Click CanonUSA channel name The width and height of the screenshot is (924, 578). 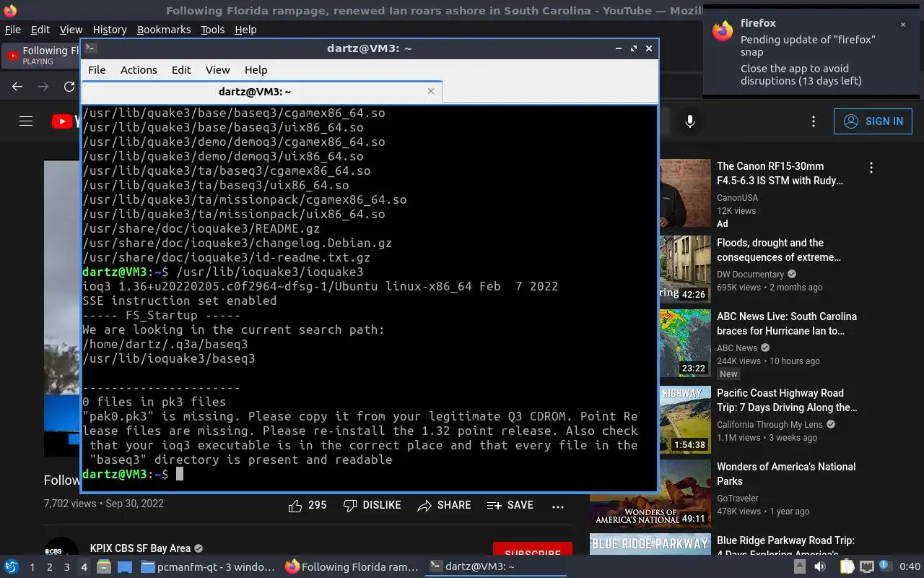pyautogui.click(x=737, y=198)
